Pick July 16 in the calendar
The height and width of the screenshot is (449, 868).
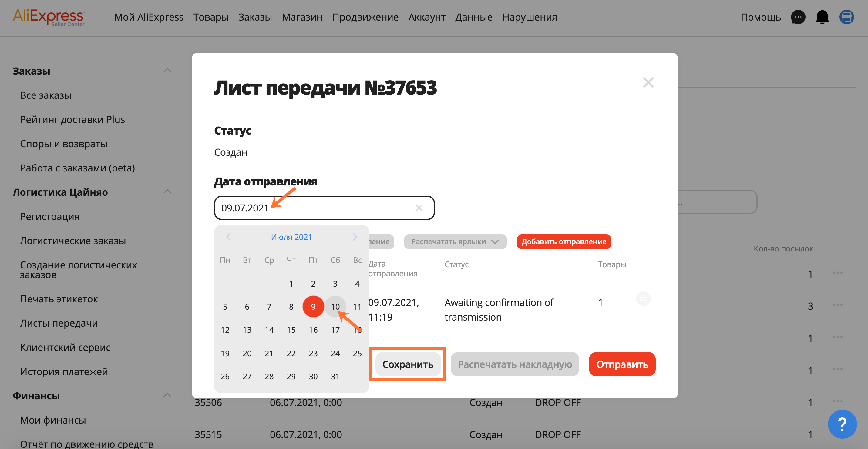pyautogui.click(x=313, y=330)
